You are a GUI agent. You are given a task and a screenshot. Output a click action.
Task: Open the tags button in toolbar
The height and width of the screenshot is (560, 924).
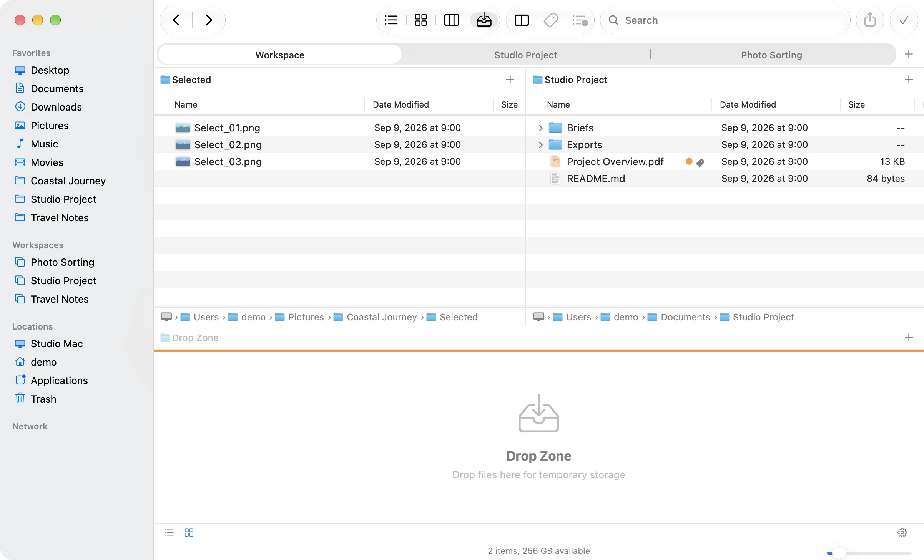[x=551, y=20]
